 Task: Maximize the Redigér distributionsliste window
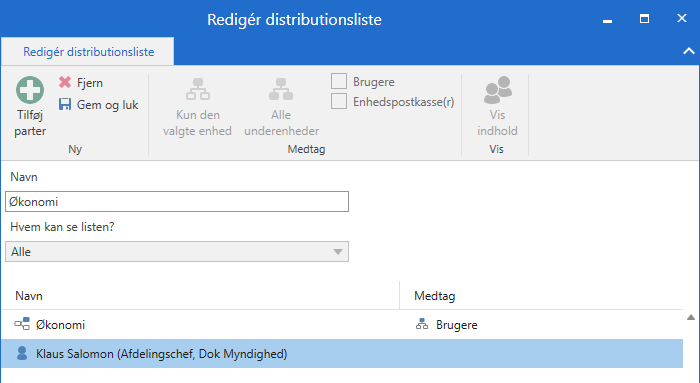(x=644, y=18)
